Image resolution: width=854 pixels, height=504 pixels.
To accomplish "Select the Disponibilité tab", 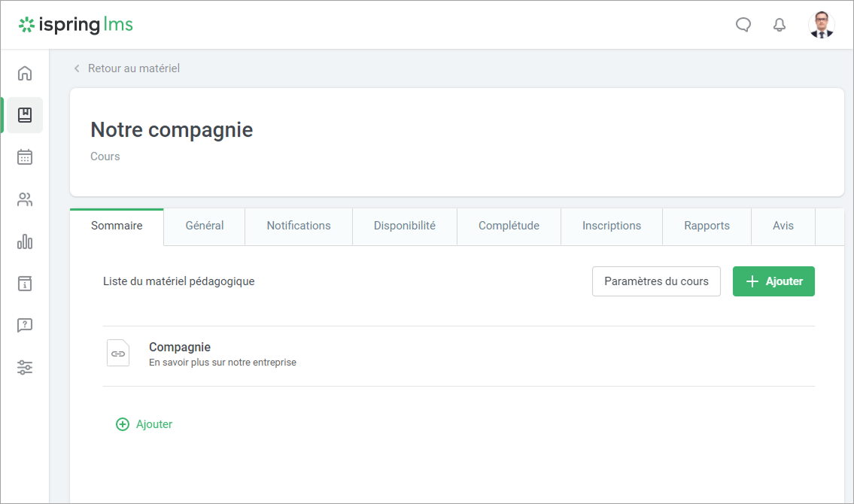I will 405,226.
